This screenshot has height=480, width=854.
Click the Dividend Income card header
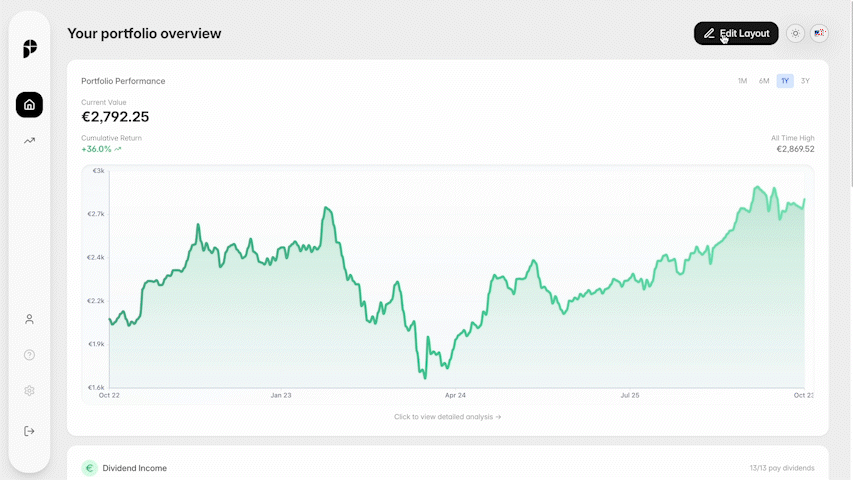click(x=134, y=468)
